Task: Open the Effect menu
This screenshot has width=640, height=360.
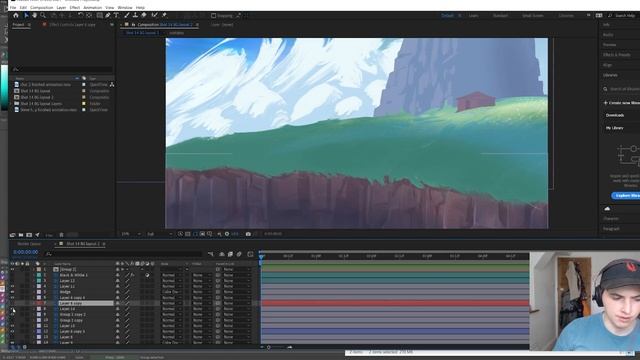Action: (75, 7)
